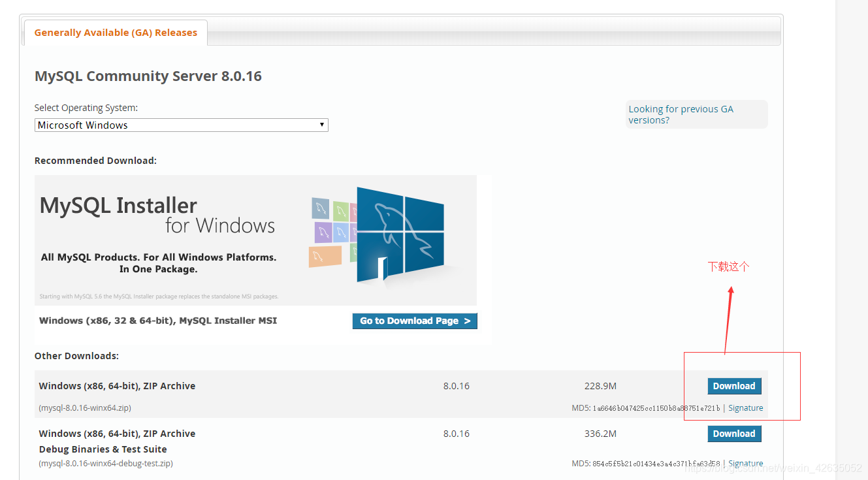This screenshot has height=480, width=868.
Task: Click the Go to Download Page button
Action: point(415,321)
